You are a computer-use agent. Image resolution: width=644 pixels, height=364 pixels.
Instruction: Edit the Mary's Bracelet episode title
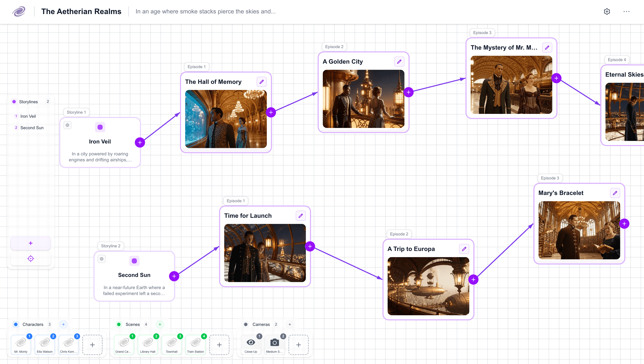615,193
